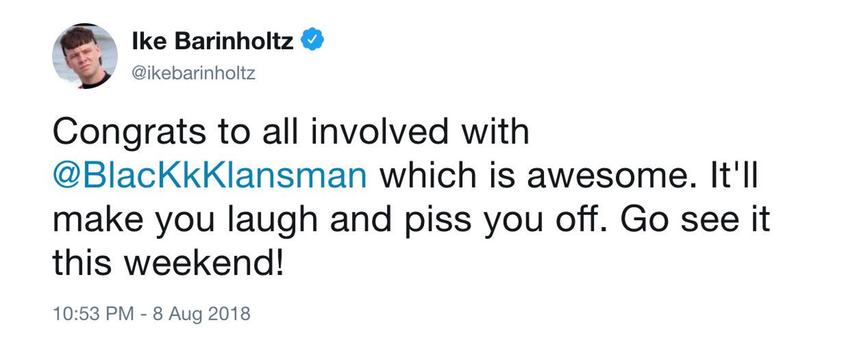868x342 pixels.
Task: Click the word "this" on the last line
Action: (82, 263)
